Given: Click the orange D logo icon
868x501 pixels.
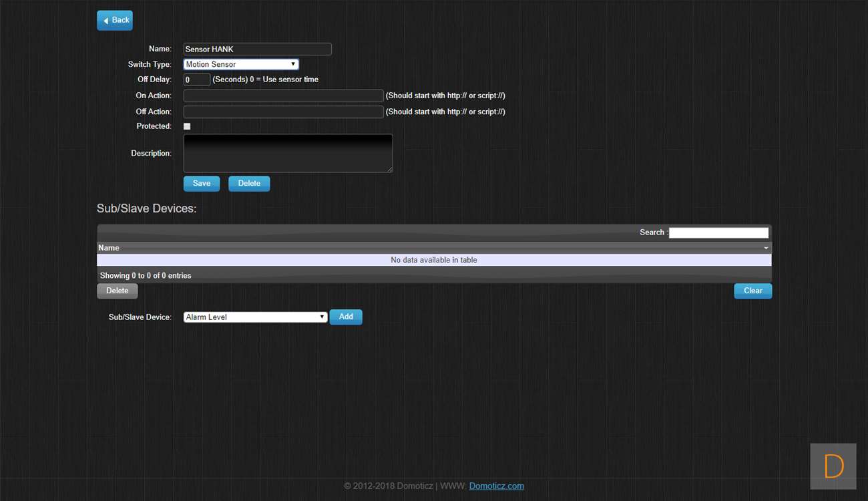Looking at the screenshot, I should (833, 466).
